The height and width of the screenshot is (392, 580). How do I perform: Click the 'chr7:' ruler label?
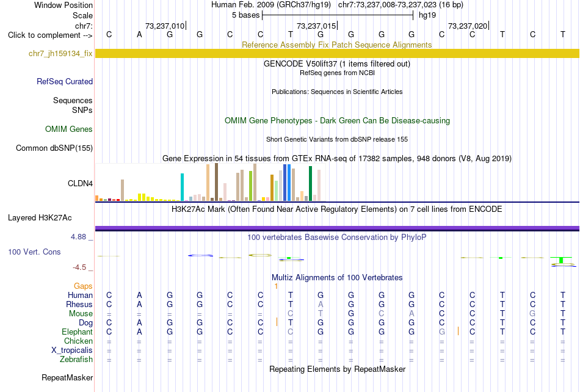[x=84, y=26]
